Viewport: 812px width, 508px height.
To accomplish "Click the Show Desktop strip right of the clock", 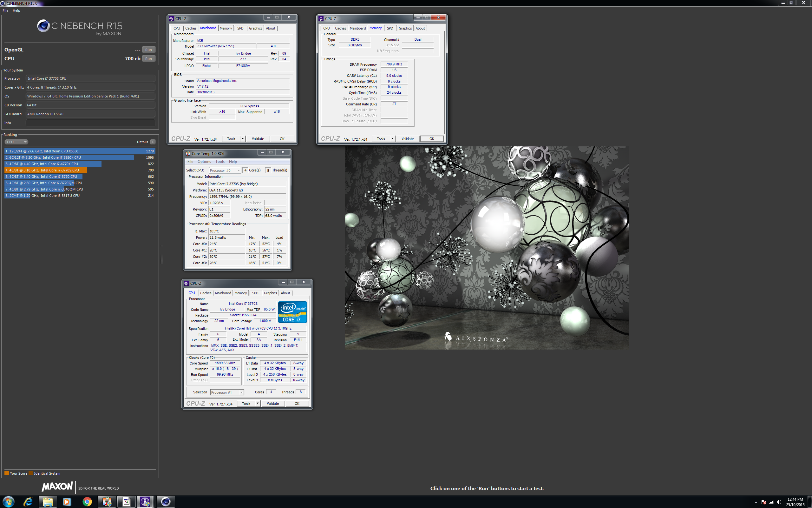I will pos(810,502).
